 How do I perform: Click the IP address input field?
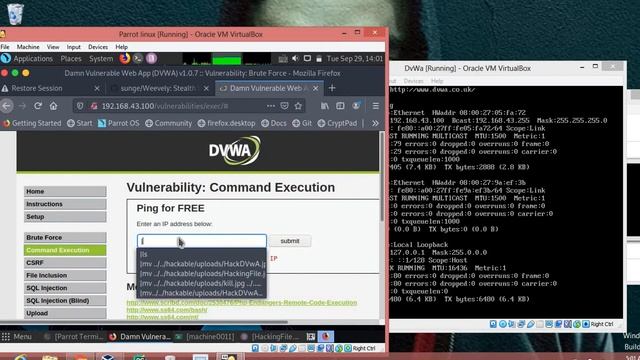(202, 241)
